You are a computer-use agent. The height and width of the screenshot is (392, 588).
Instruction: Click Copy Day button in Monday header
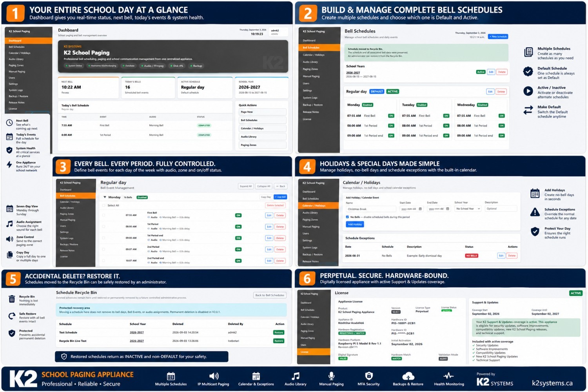[266, 197]
